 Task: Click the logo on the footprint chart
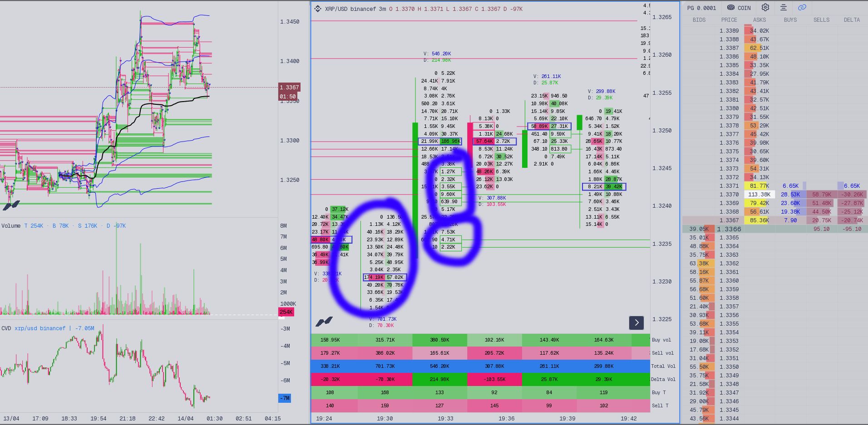[x=324, y=322]
